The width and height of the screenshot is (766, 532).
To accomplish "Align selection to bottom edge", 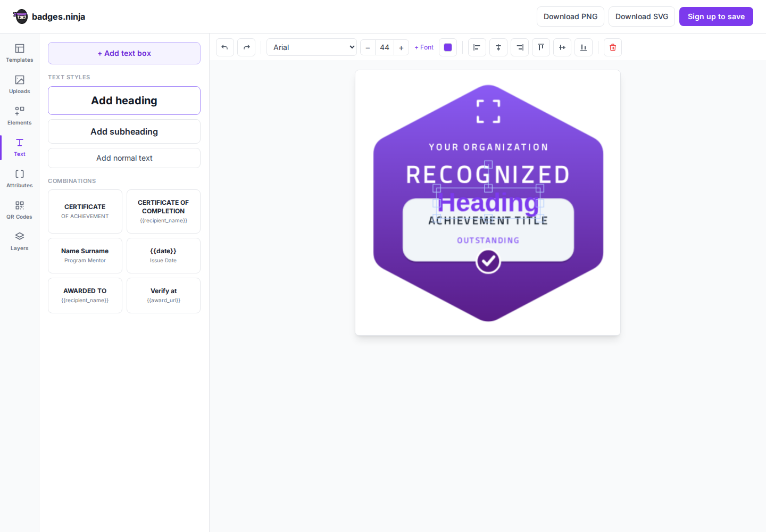I will tap(584, 47).
